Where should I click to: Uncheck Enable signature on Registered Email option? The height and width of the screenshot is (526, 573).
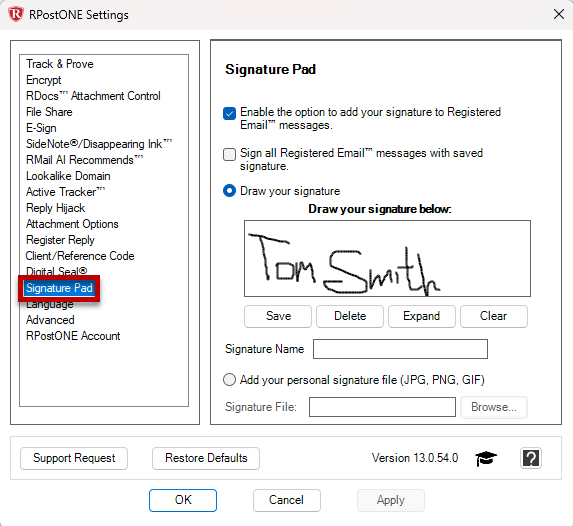coord(229,114)
